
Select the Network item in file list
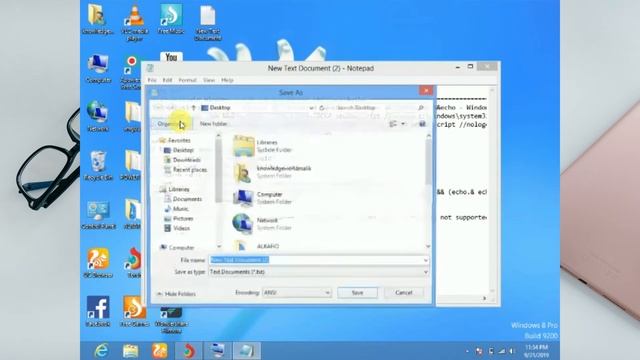click(x=262, y=224)
